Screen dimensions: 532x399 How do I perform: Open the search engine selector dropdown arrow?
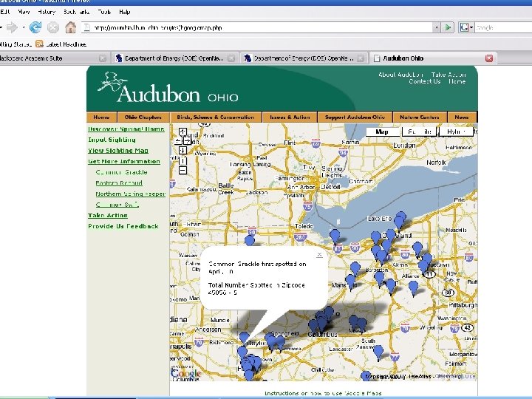471,27
